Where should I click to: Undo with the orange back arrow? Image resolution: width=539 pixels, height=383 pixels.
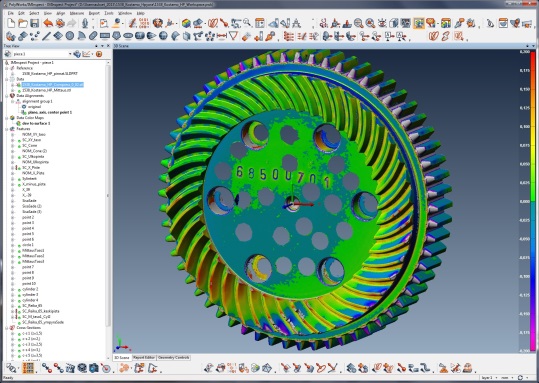[48, 23]
